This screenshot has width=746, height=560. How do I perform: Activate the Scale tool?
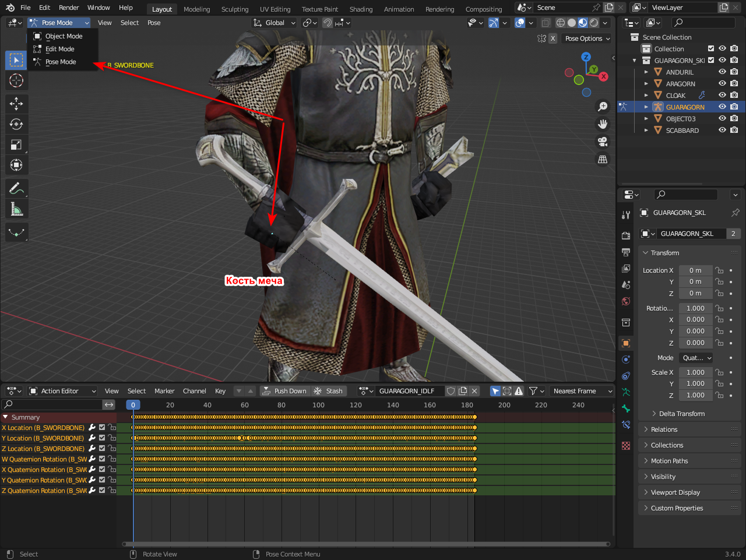(16, 145)
